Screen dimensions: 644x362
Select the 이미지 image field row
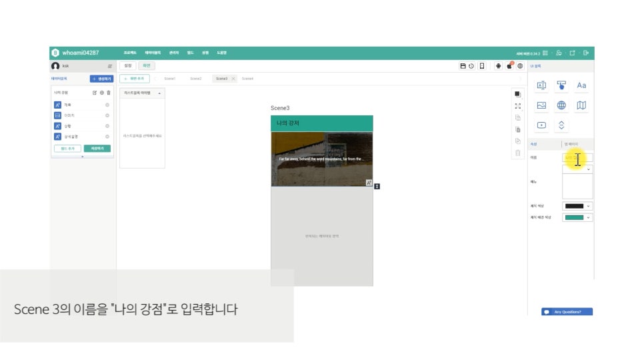click(82, 115)
